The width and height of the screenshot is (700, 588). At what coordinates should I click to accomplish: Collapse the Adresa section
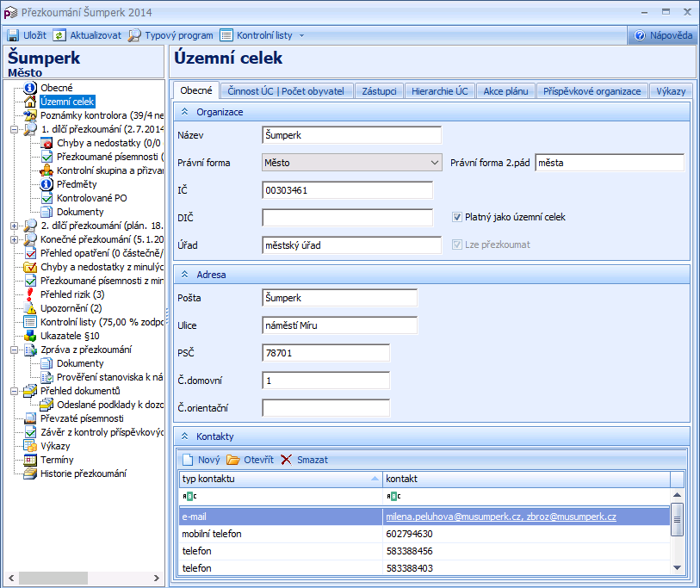tap(184, 275)
